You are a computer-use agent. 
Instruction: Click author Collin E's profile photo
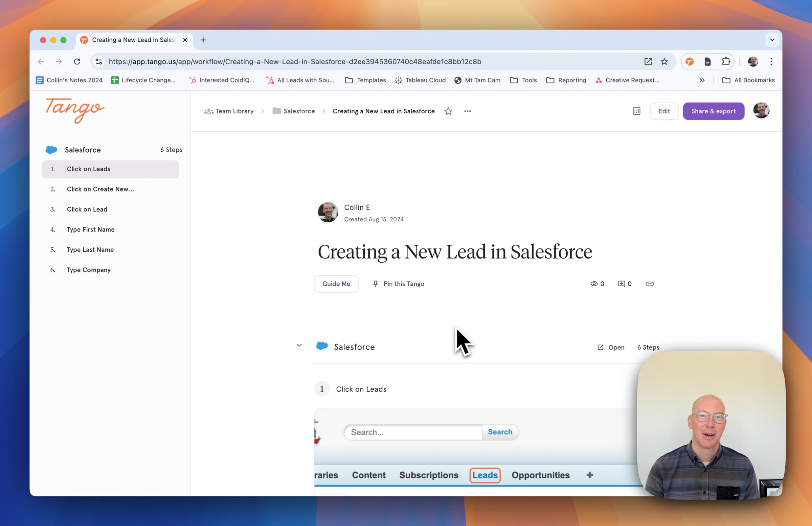click(328, 212)
